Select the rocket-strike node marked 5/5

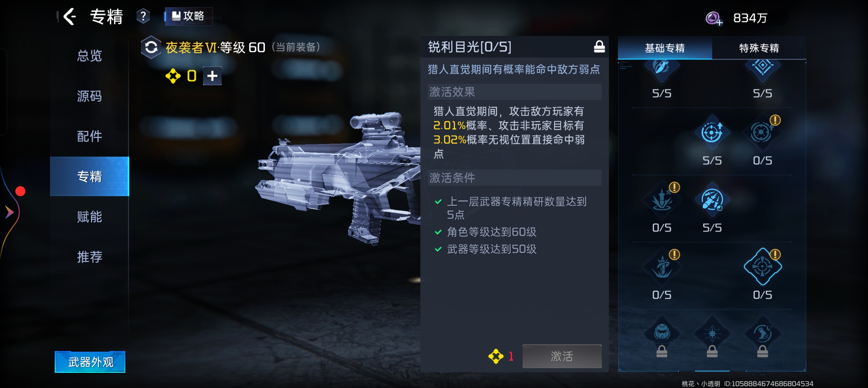pos(712,200)
